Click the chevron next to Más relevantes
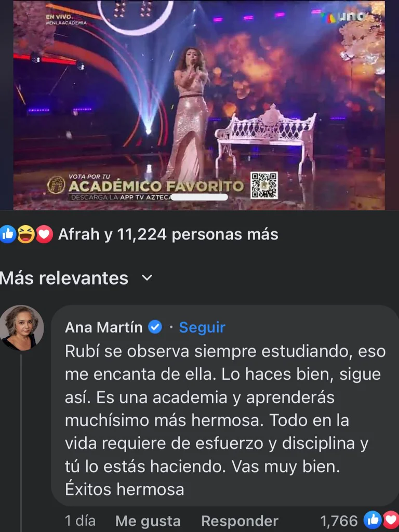Screen dimensions: 399x532 click(x=147, y=278)
